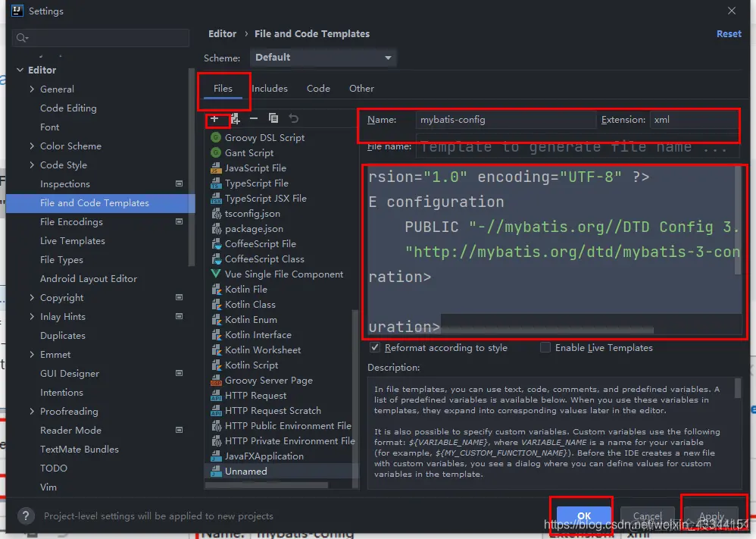This screenshot has width=756, height=539.
Task: Click the template list's horizontal scrollbar
Action: pos(267,485)
